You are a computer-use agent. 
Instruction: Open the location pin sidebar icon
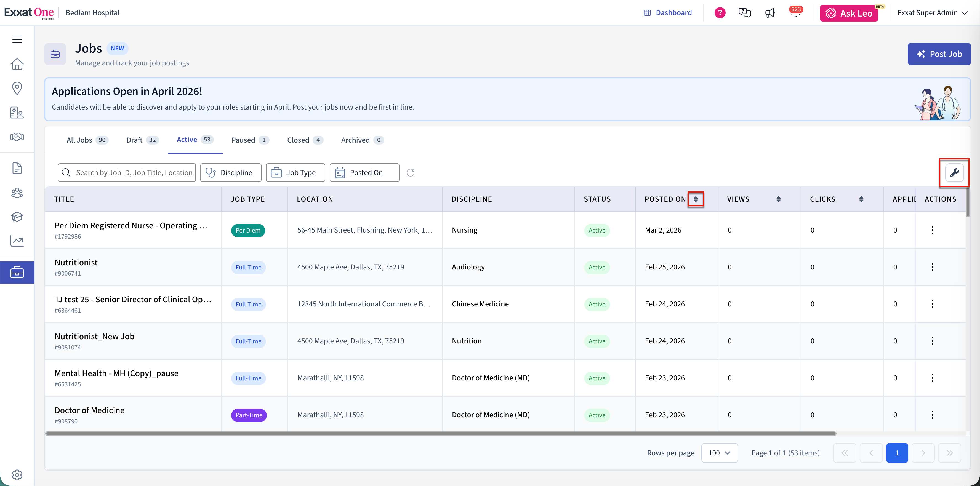click(x=17, y=88)
